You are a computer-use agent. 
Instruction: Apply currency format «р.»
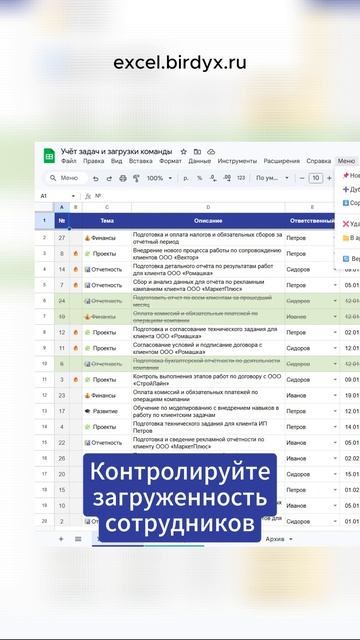pyautogui.click(x=186, y=178)
